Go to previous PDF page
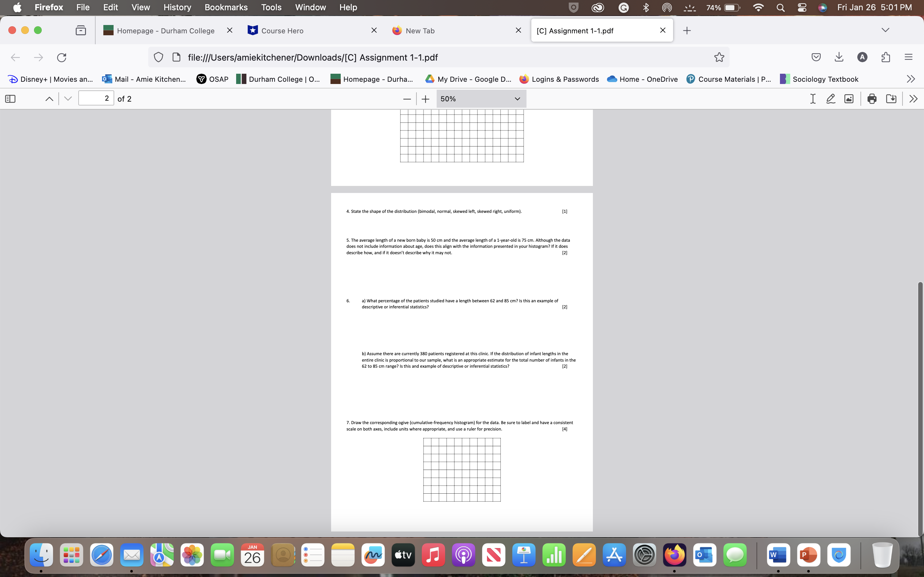 coord(49,98)
